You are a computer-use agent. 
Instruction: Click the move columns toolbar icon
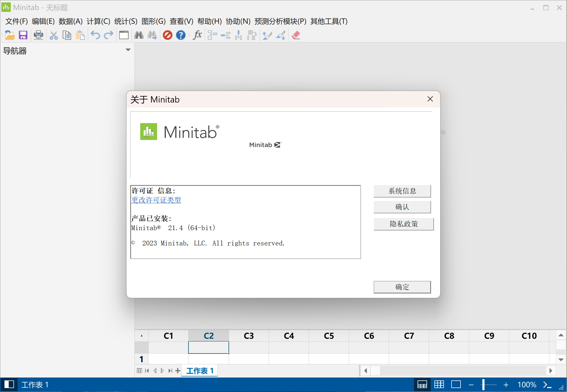point(252,35)
